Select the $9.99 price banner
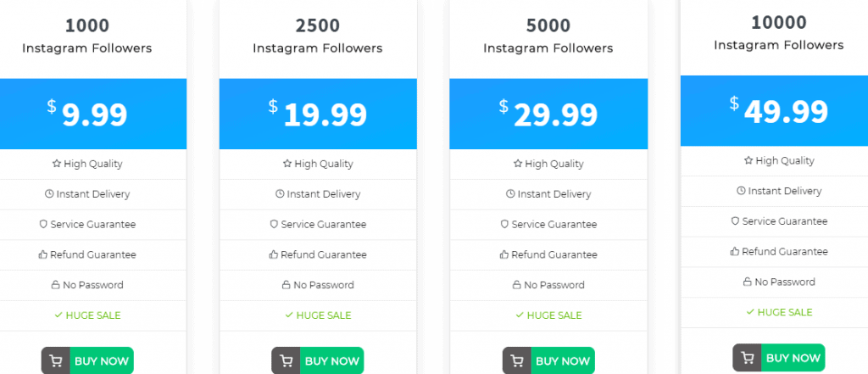The height and width of the screenshot is (374, 868). coord(93,114)
